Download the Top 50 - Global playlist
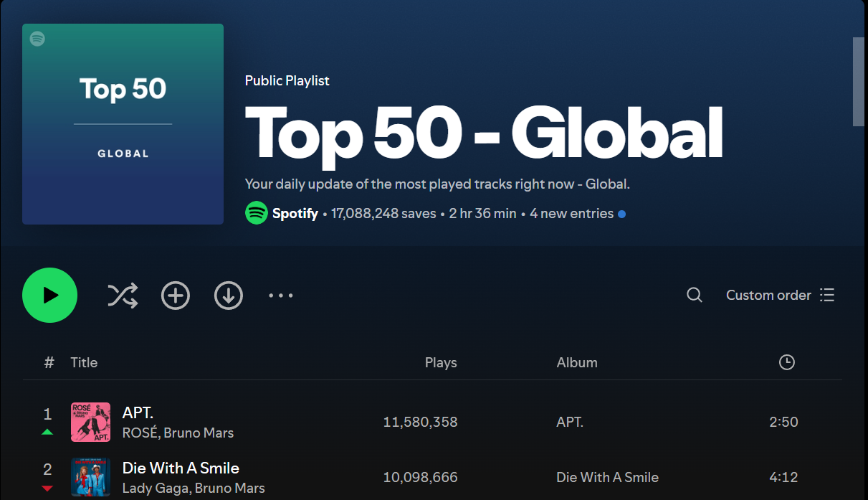Image resolution: width=868 pixels, height=500 pixels. 228,295
